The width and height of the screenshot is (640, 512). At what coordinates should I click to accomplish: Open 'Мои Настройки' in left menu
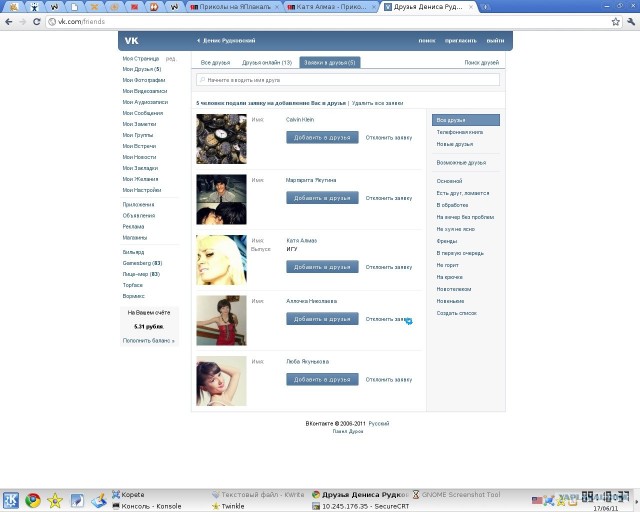142,190
